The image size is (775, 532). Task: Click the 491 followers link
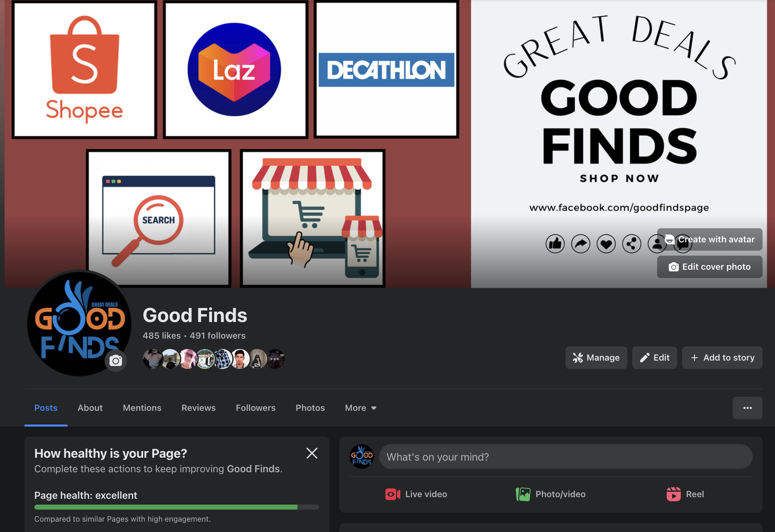coord(217,336)
